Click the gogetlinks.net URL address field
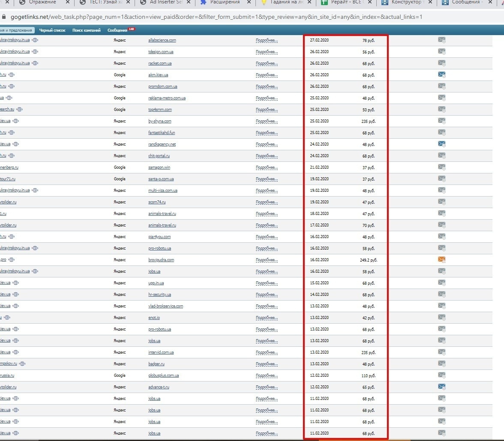The width and height of the screenshot is (504, 441). pos(216,17)
